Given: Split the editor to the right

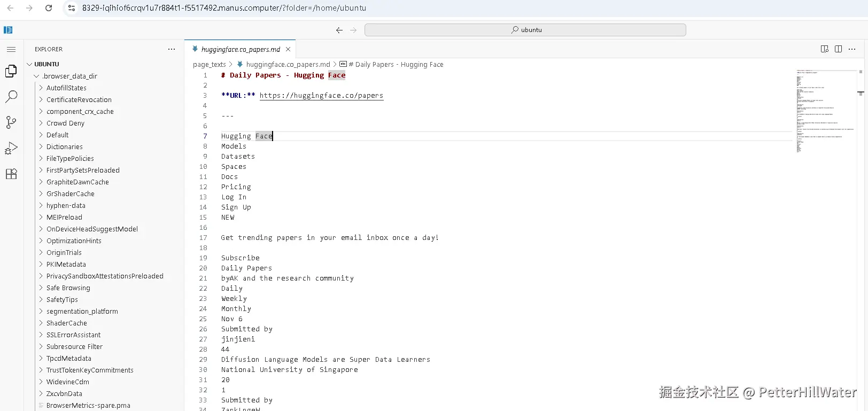Looking at the screenshot, I should tap(838, 49).
